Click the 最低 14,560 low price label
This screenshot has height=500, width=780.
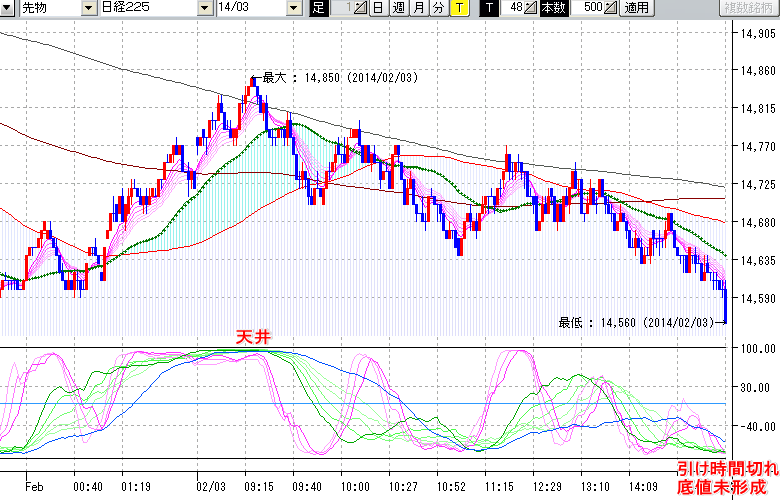tap(635, 322)
